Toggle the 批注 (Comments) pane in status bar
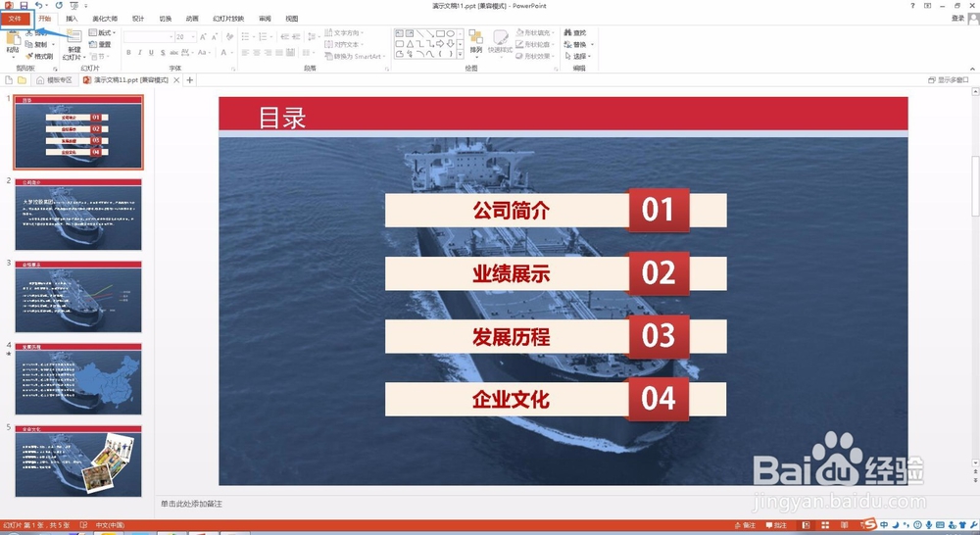Screen dimensions: 980x535 (777, 525)
